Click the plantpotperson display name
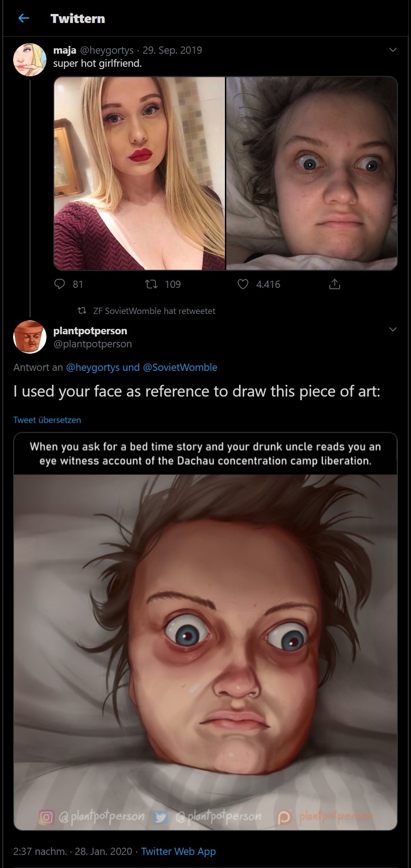 click(x=90, y=331)
